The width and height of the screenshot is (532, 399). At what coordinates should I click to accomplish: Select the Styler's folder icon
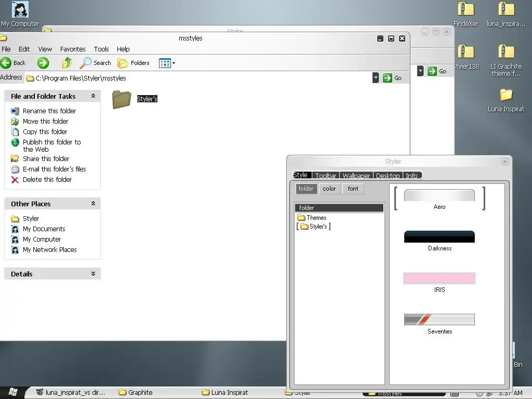(x=122, y=99)
